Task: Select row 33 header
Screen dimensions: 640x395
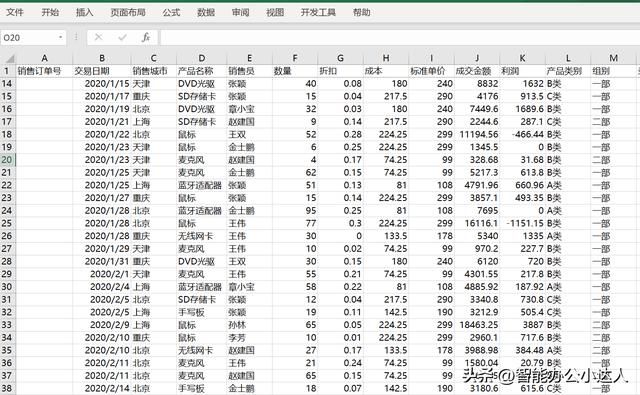Action: [7, 325]
